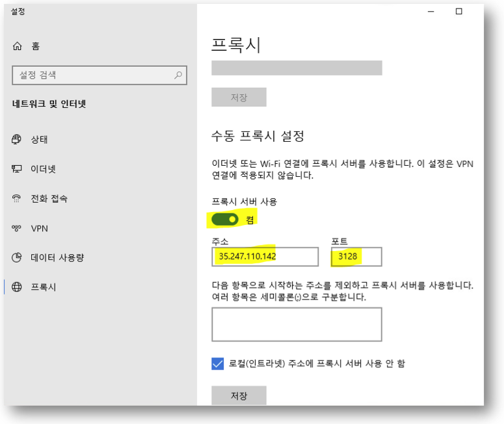Minimize the settings window
This screenshot has width=504, height=424.
pyautogui.click(x=431, y=12)
